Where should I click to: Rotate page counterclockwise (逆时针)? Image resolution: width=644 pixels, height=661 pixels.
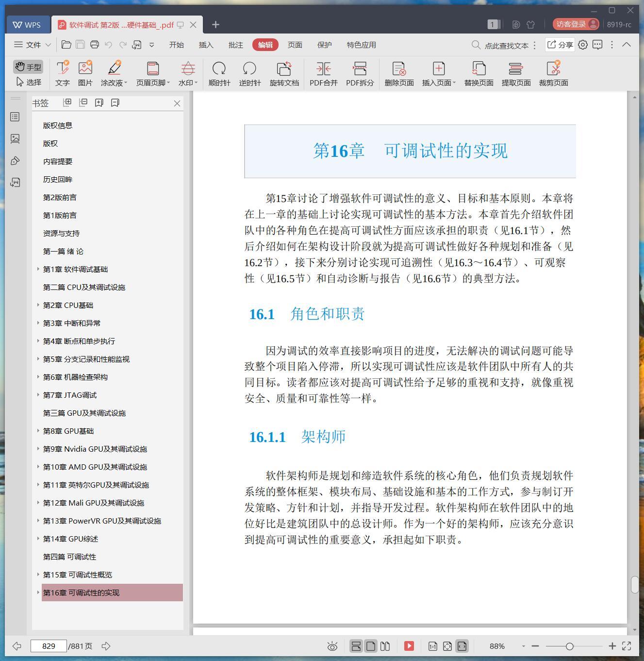(x=250, y=74)
